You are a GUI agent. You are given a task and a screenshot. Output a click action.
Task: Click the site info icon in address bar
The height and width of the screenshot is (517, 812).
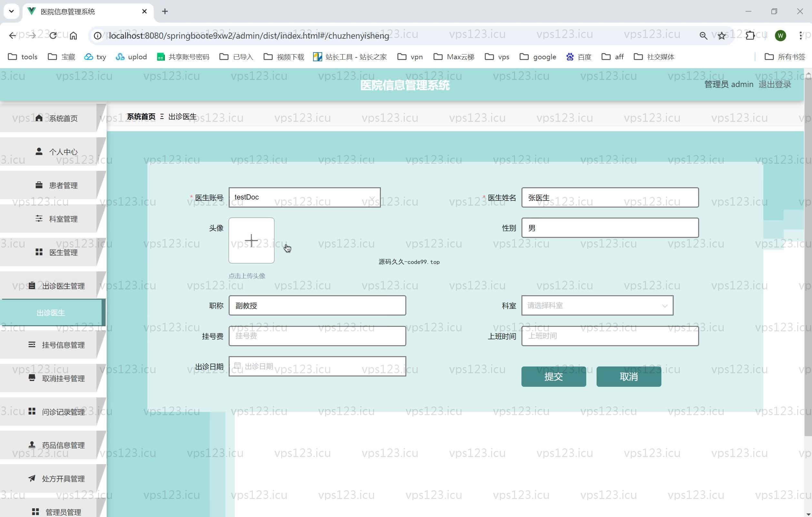pos(97,35)
